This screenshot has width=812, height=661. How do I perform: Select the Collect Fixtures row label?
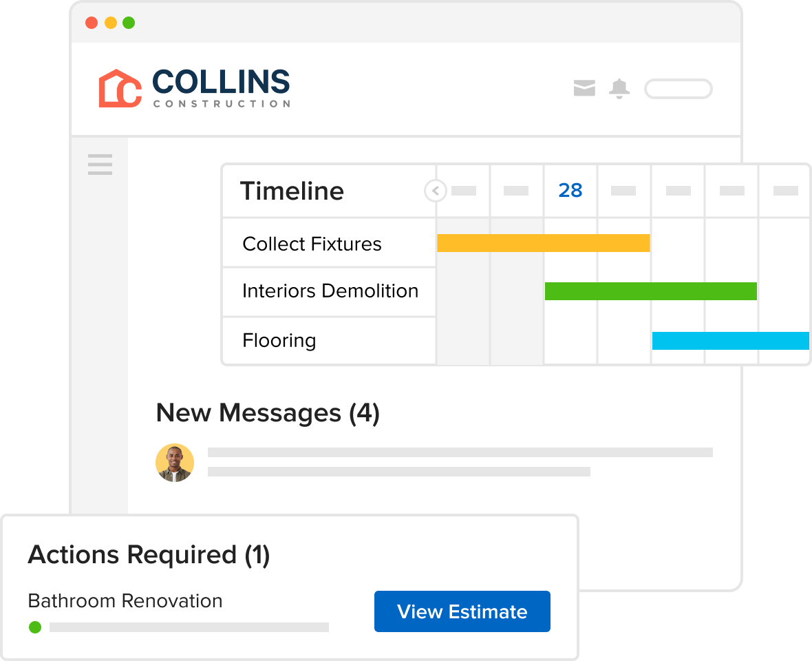pos(312,244)
